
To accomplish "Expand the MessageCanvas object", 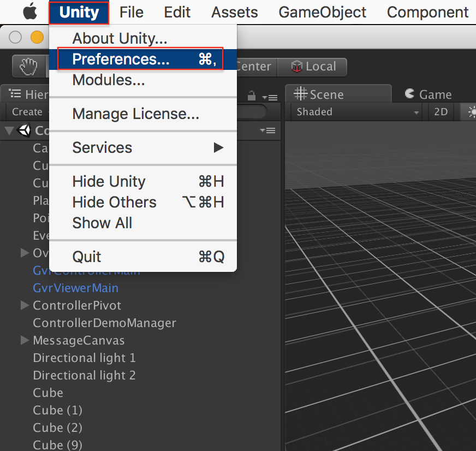I will [x=25, y=341].
